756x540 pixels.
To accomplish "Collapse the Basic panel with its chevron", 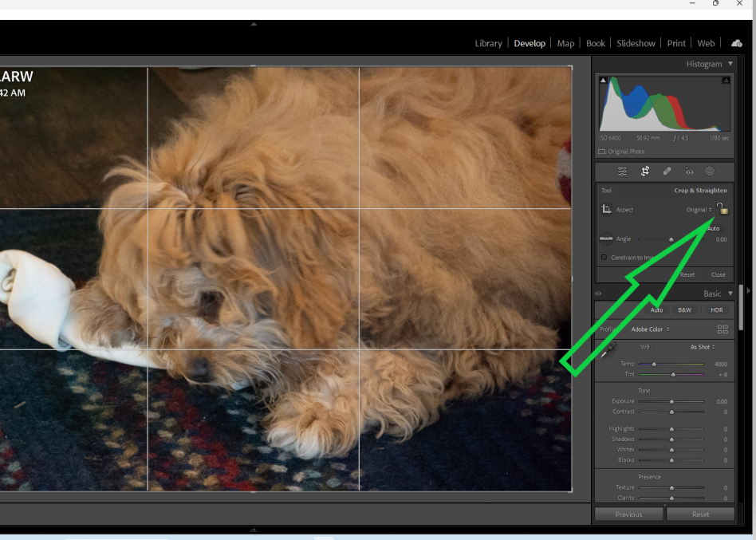I will pyautogui.click(x=730, y=294).
